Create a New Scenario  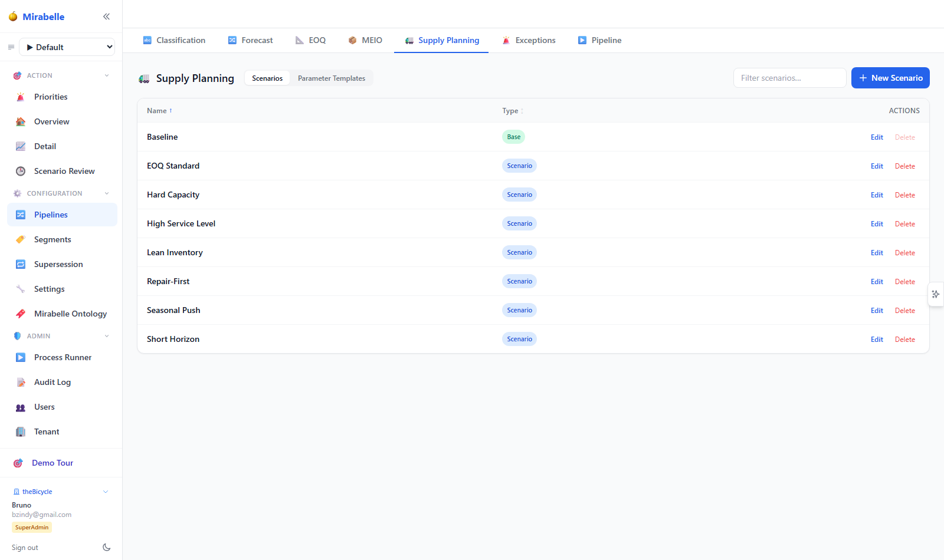(x=890, y=78)
